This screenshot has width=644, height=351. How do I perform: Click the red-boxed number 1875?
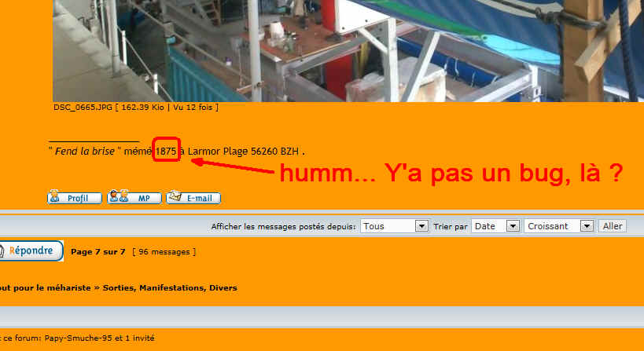click(166, 151)
